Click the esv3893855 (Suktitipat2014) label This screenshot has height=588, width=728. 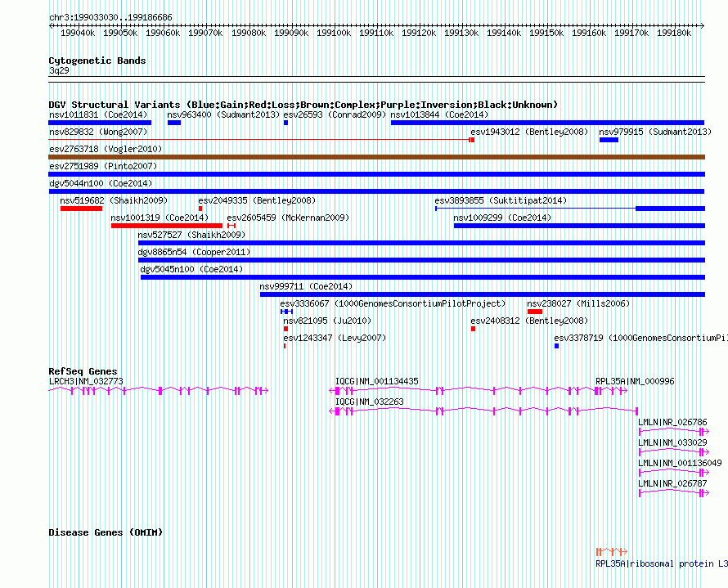501,200
